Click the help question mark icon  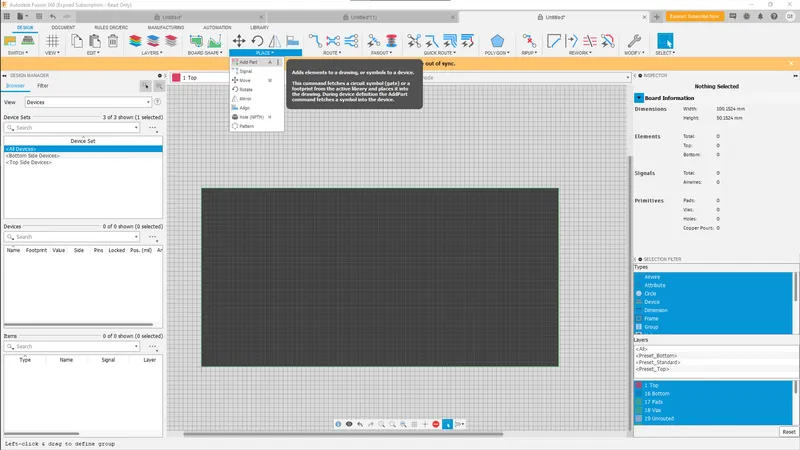tap(774, 16)
